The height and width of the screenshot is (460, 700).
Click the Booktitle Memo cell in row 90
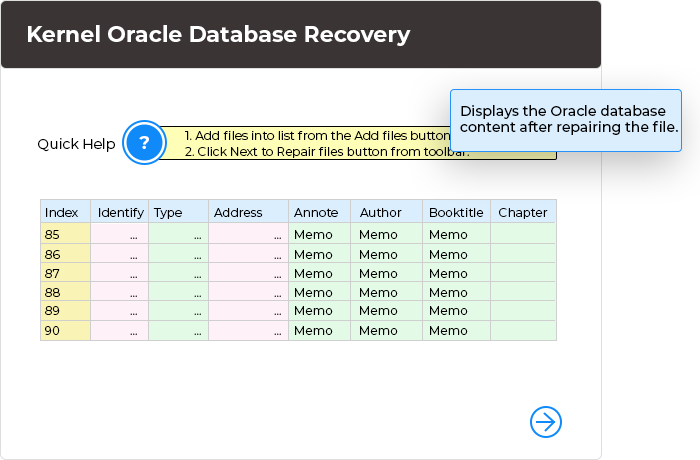(x=456, y=330)
